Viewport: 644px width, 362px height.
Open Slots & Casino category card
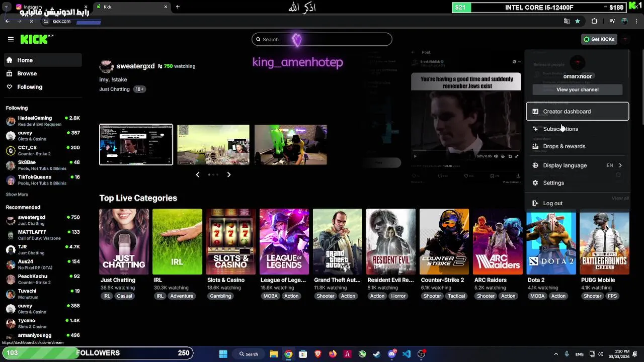230,242
